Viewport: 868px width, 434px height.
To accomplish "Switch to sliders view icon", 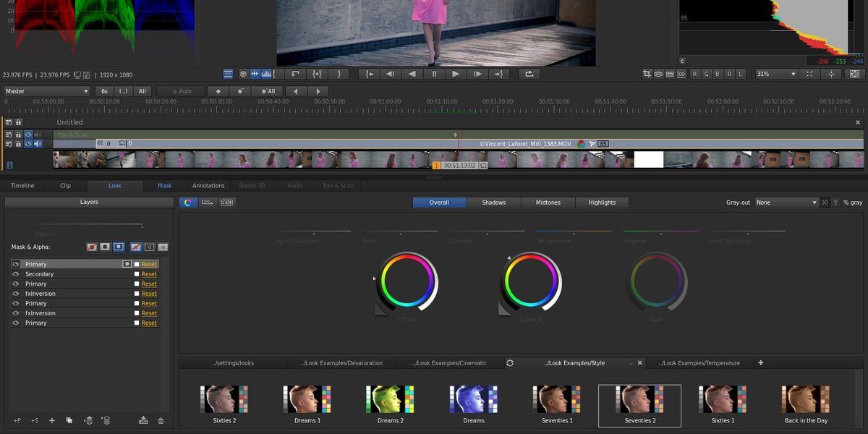I will pos(207,203).
